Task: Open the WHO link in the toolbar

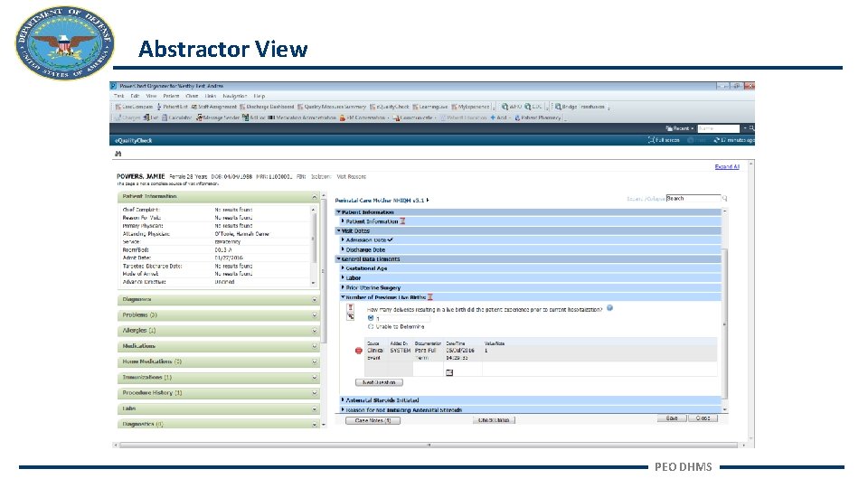Action: 512,107
